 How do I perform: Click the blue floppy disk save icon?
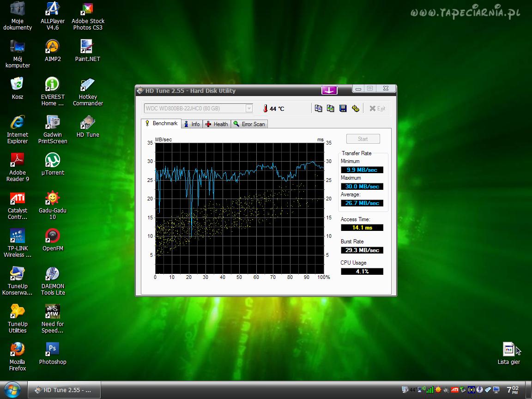pyautogui.click(x=343, y=108)
